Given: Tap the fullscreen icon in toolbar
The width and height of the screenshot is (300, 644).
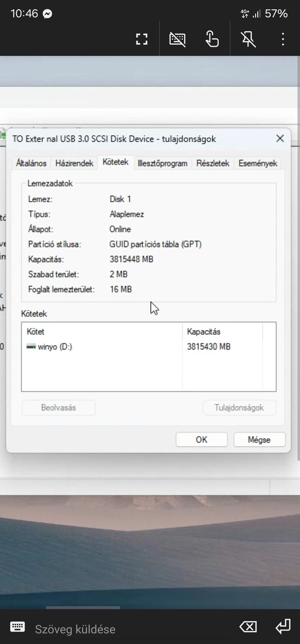Looking at the screenshot, I should click(142, 39).
